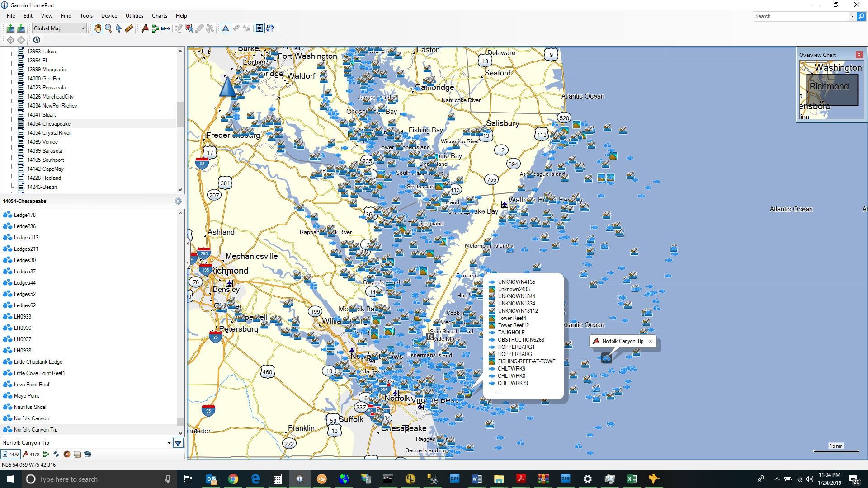This screenshot has height=488, width=868.
Task: Select the 14243-Destin list
Action: tap(42, 187)
